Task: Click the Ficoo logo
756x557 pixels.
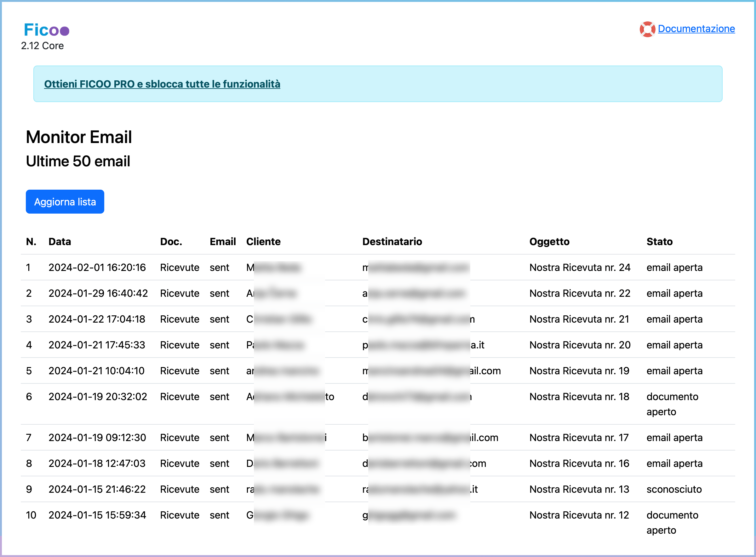Action: 46,30
